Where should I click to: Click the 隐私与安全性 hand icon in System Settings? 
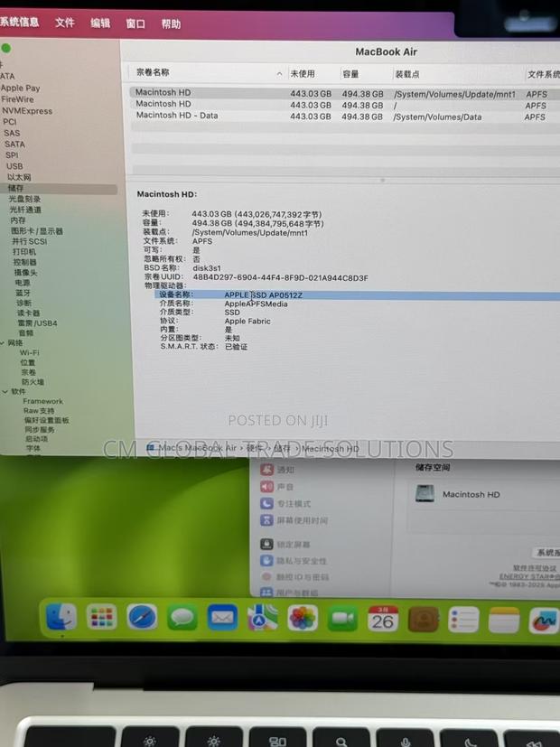point(266,560)
